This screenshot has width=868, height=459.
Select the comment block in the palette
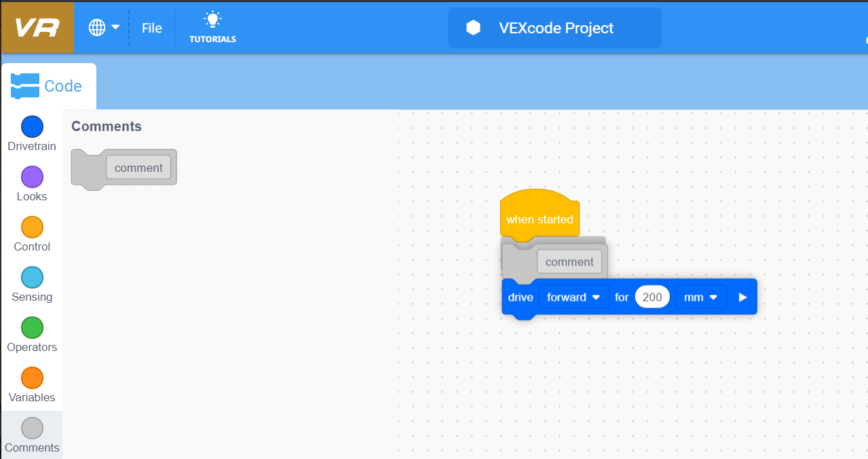click(138, 168)
